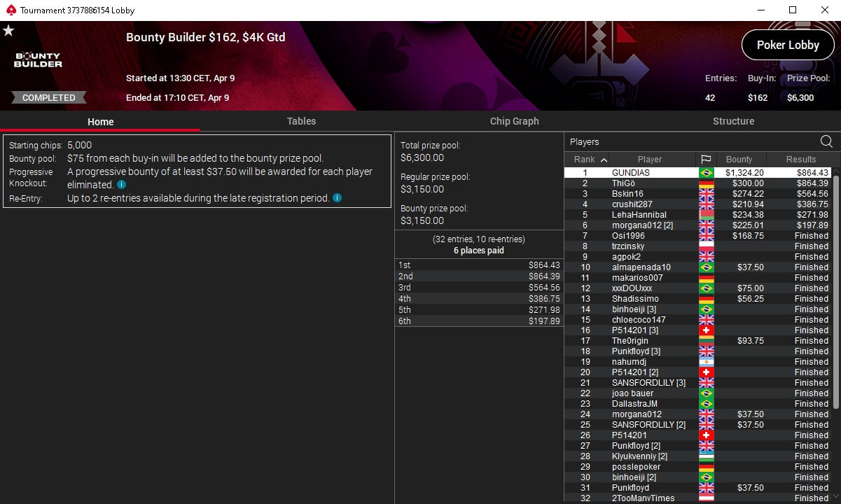This screenshot has width=841, height=504.
Task: Open the Chip Graph tab
Action: [x=515, y=121]
